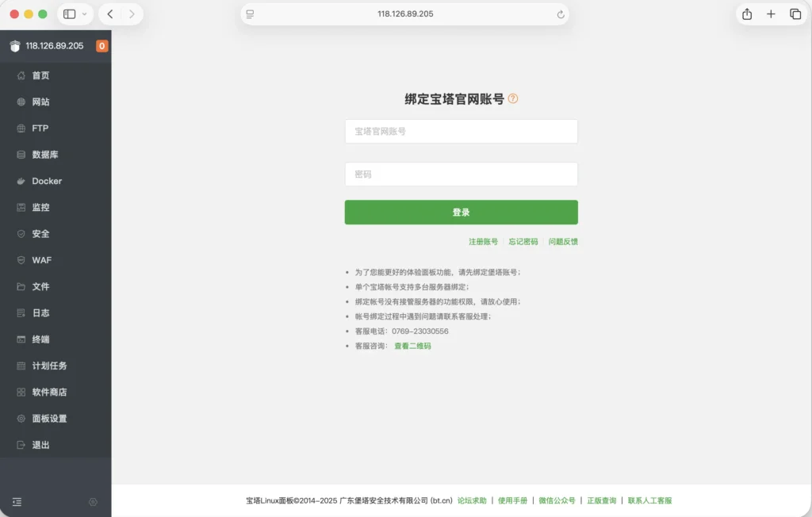Open 数据库 in the sidebar menu
The width and height of the screenshot is (812, 517).
tap(56, 155)
